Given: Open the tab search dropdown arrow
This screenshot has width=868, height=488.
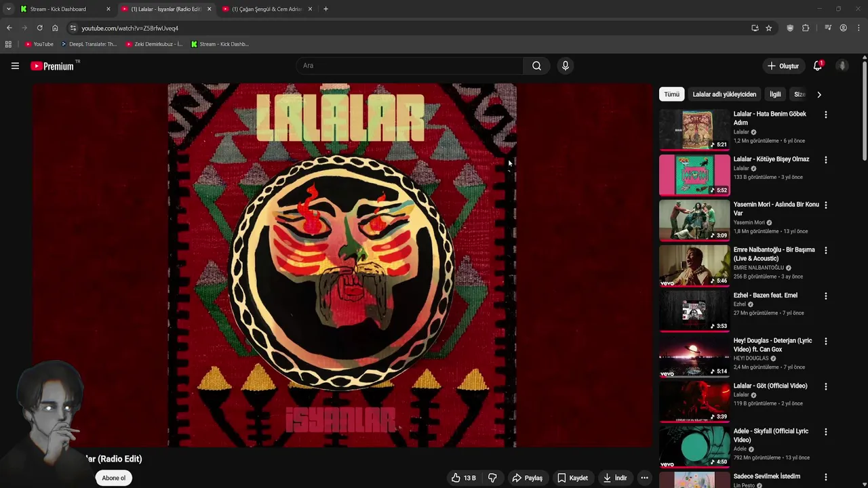Looking at the screenshot, I should coord(8,9).
